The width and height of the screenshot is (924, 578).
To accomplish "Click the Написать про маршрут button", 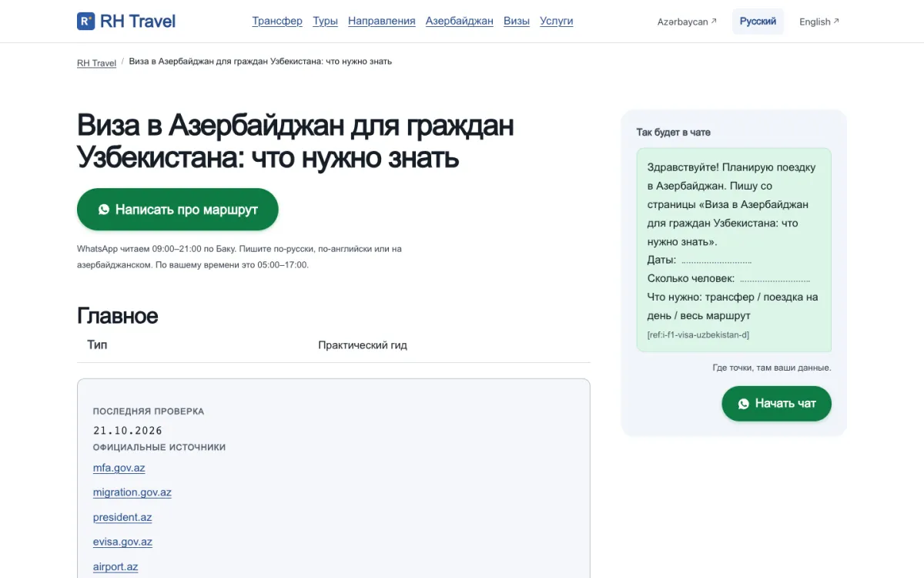I will tap(178, 210).
